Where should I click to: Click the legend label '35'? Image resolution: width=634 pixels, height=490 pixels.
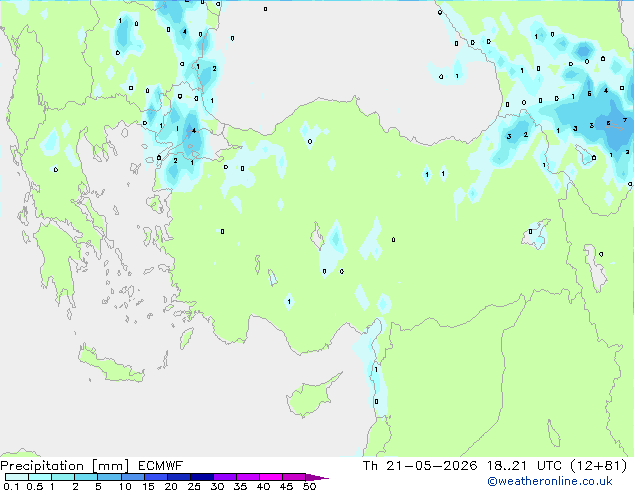[240, 486]
